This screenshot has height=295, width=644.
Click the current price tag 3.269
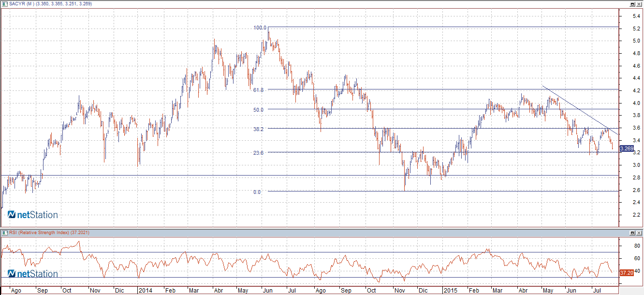pyautogui.click(x=626, y=148)
